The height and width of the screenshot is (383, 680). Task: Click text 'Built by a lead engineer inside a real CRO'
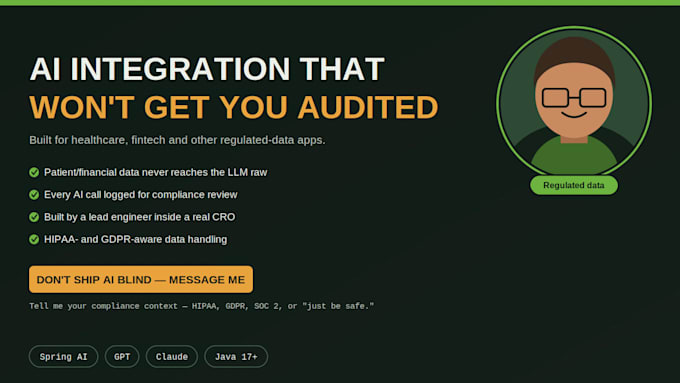(140, 217)
